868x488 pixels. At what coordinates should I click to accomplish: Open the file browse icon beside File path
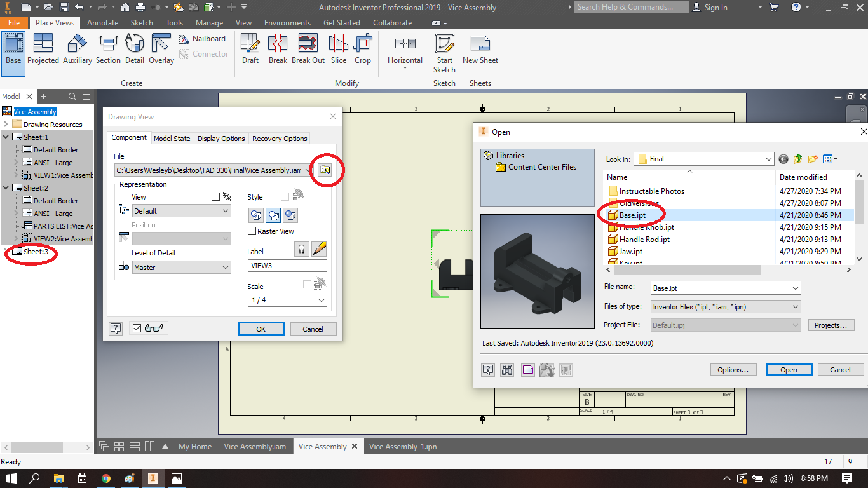(326, 170)
